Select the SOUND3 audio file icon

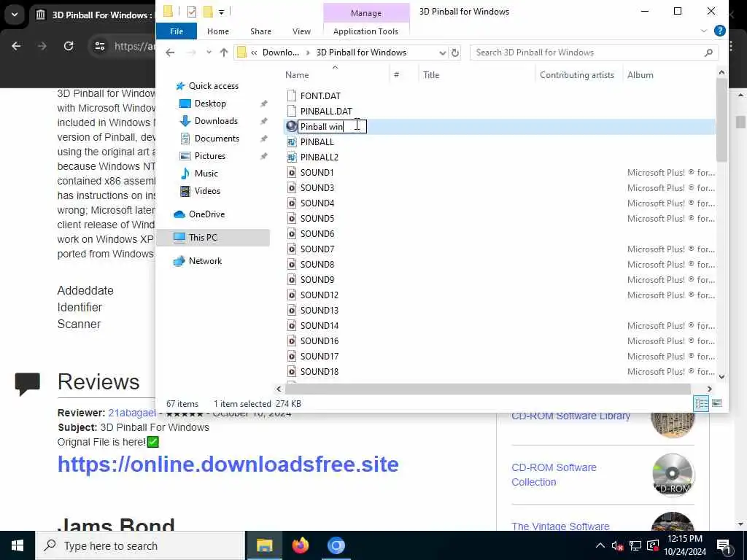(x=292, y=187)
